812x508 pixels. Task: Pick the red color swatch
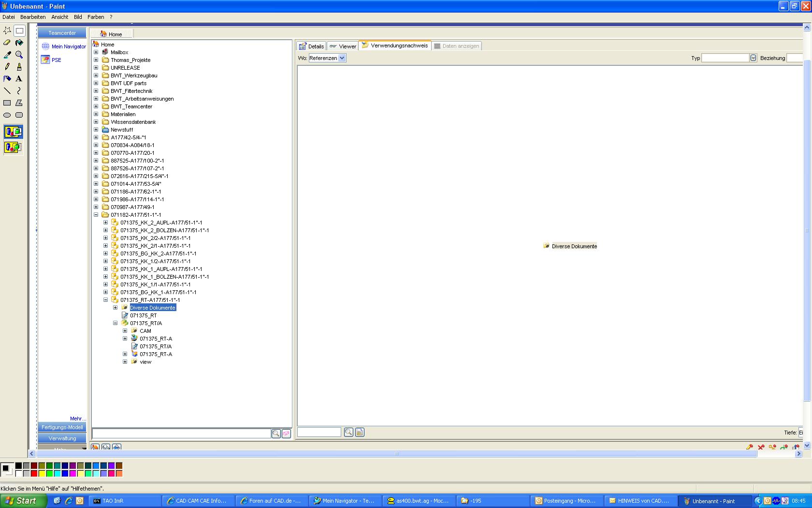coord(34,473)
